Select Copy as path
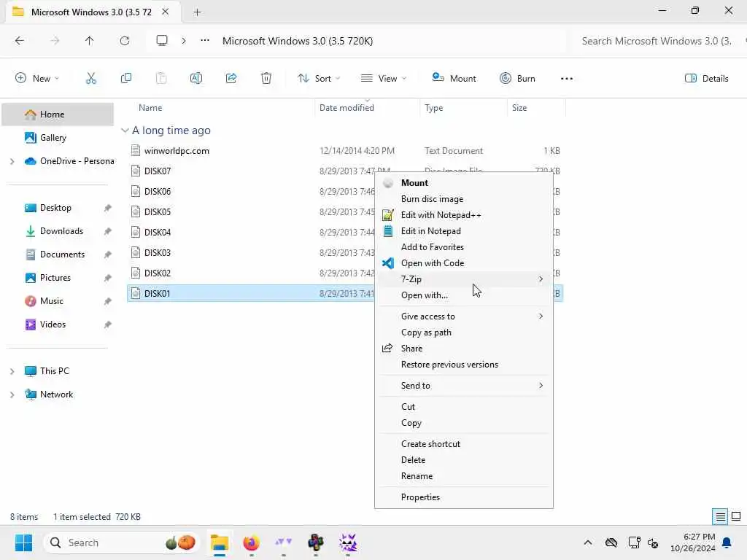This screenshot has width=747, height=560. (x=463, y=332)
